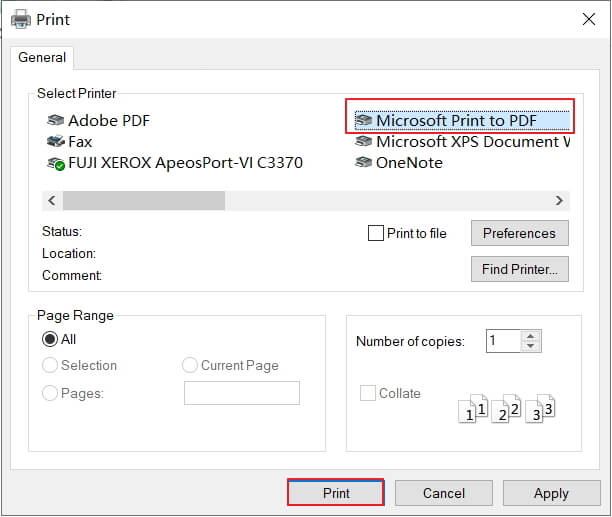Click the Find Printer button

[519, 268]
